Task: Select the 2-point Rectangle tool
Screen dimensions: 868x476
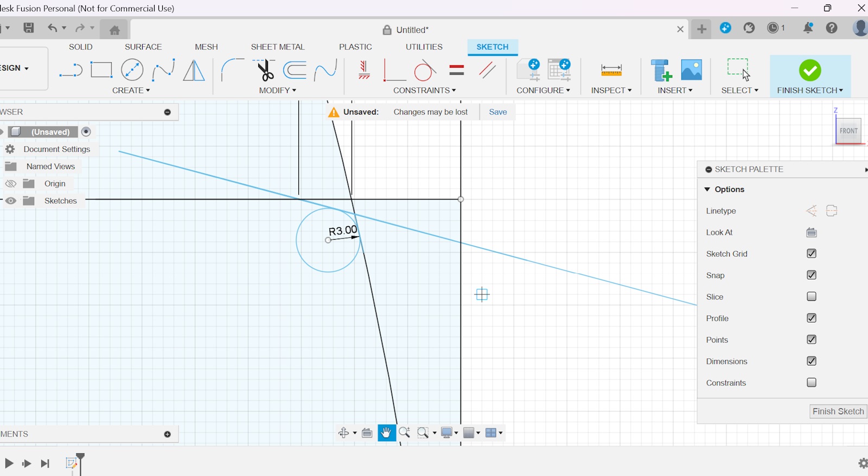Action: coord(101,70)
